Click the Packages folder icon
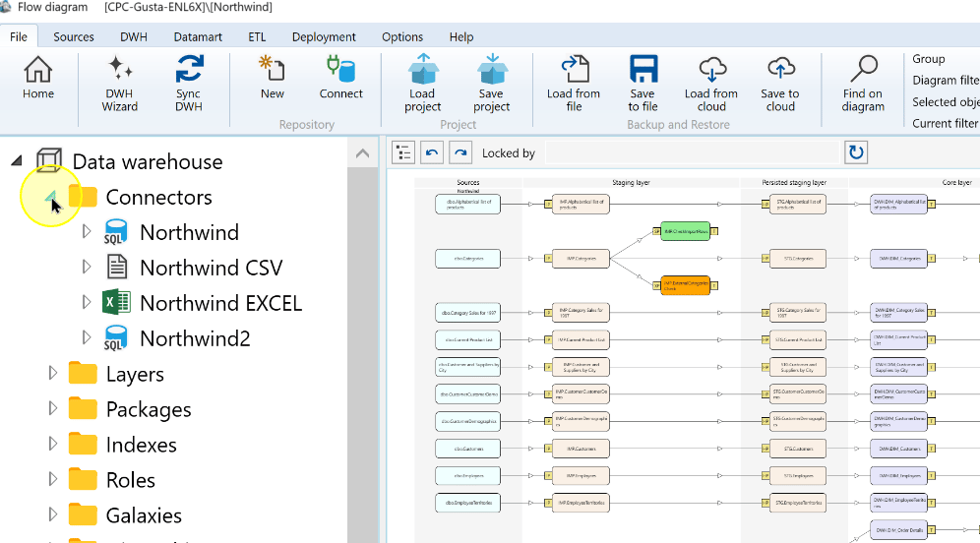This screenshot has width=980, height=543. tap(83, 408)
